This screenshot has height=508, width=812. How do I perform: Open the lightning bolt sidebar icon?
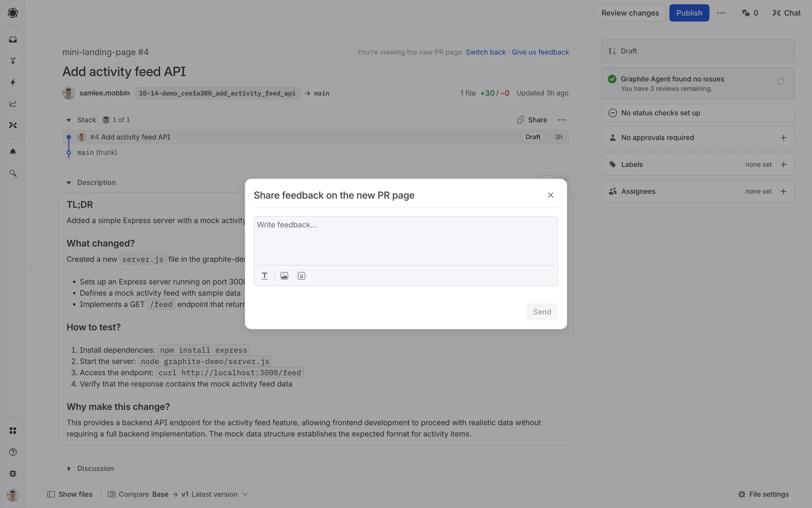tap(13, 82)
